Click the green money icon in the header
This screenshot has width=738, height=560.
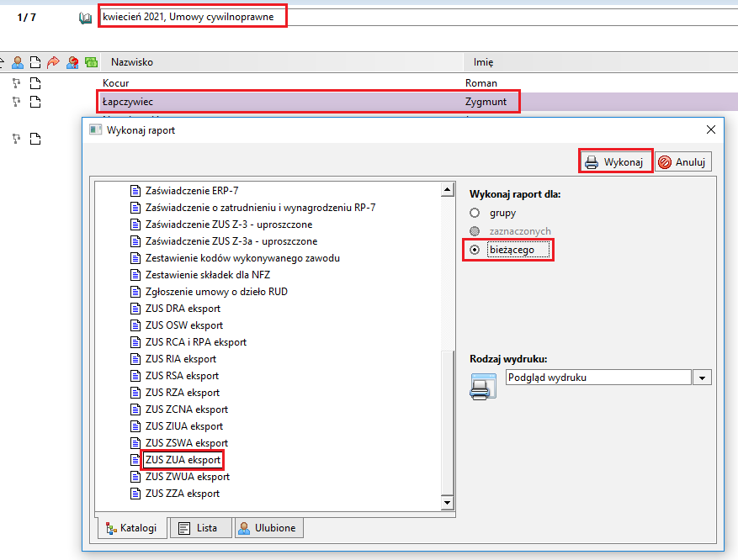point(91,62)
